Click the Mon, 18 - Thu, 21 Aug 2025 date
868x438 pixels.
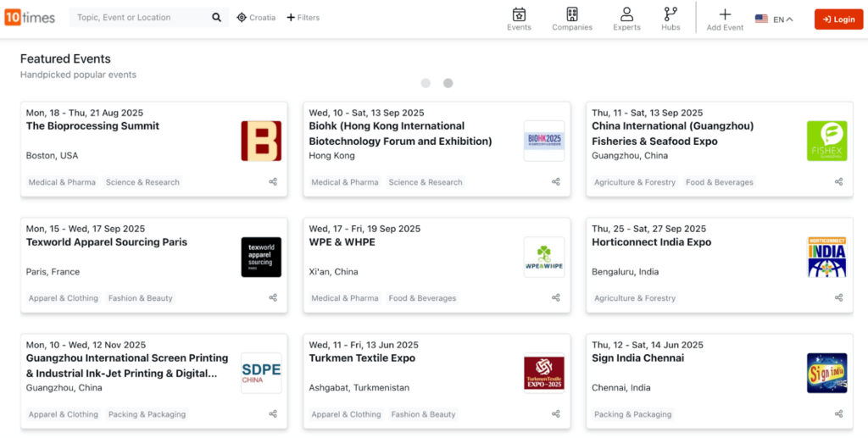coord(85,113)
